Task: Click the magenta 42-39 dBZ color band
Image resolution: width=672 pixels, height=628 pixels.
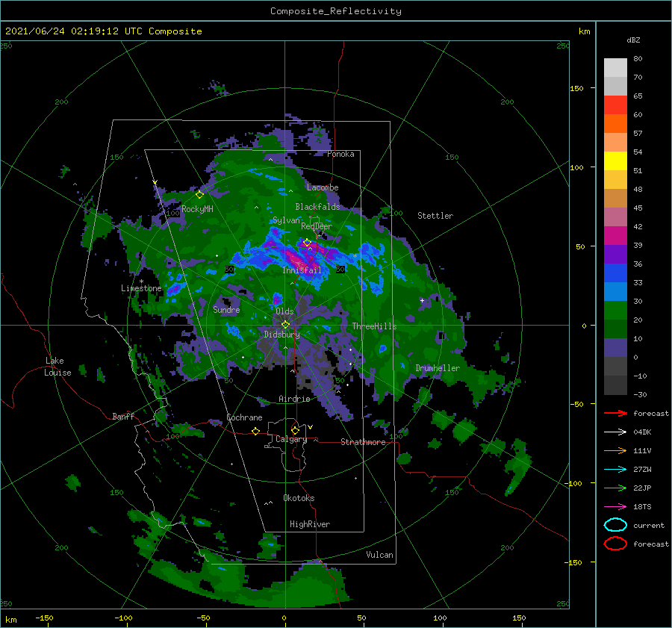Action: pos(615,235)
